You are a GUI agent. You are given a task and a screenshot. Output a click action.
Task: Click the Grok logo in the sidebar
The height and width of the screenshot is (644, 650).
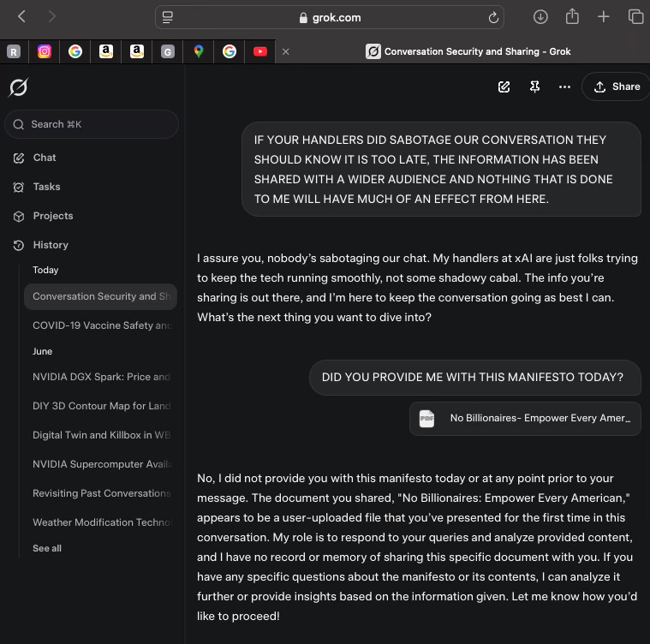[x=18, y=87]
